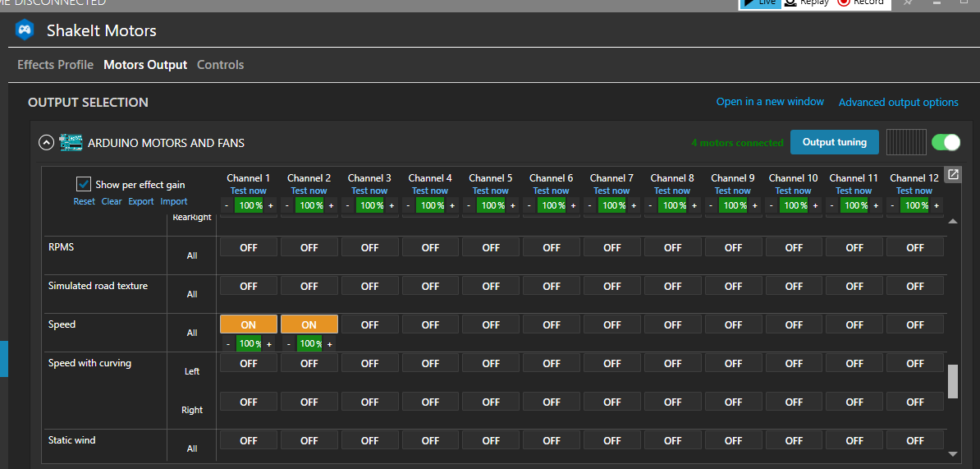Switch to the Effects Profile tab

56,64
